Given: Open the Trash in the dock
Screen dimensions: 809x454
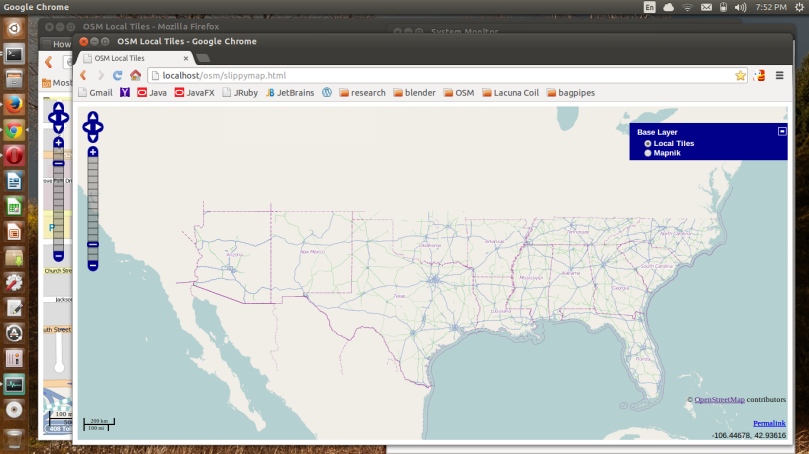Looking at the screenshot, I should (x=14, y=439).
